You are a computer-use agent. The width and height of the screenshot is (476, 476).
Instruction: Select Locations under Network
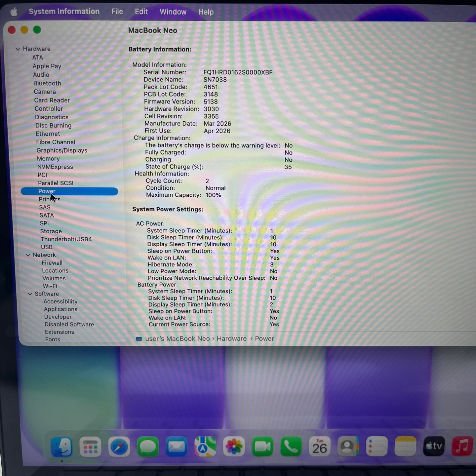[55, 271]
